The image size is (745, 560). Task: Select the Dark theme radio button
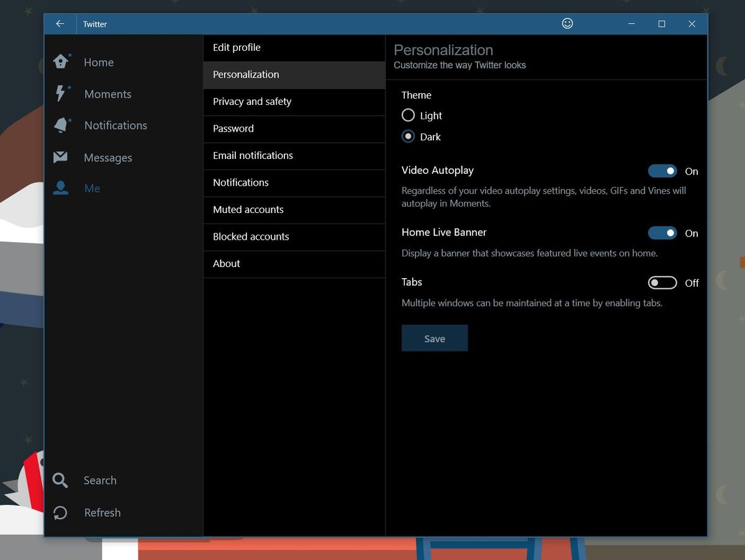click(408, 136)
